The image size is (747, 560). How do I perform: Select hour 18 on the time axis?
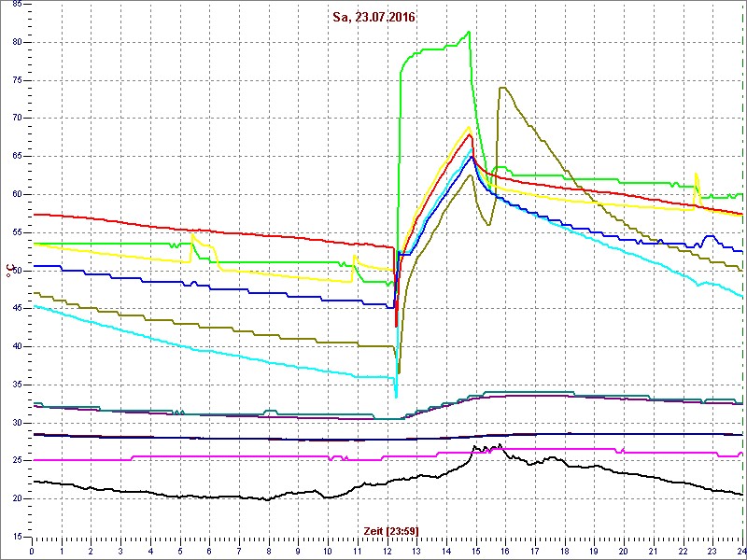[x=565, y=551]
